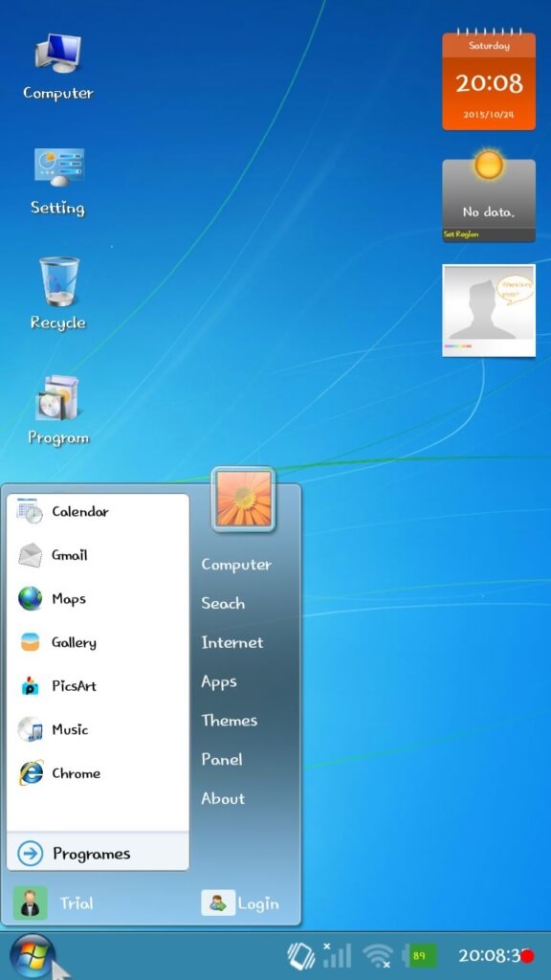The height and width of the screenshot is (980, 551).
Task: Click the Calendar text label
Action: (80, 511)
